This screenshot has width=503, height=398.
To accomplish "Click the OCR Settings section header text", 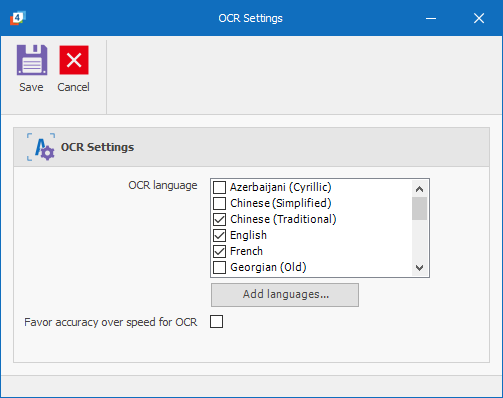I will click(97, 147).
